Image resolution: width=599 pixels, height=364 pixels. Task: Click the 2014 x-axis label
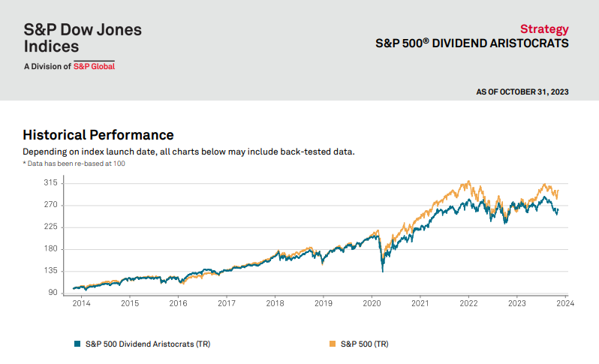(81, 303)
